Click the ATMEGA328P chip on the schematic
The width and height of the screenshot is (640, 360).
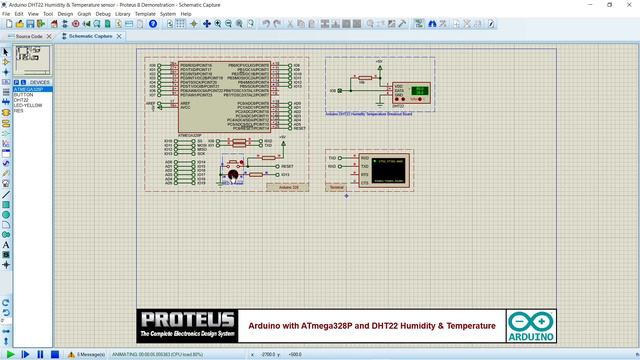224,97
